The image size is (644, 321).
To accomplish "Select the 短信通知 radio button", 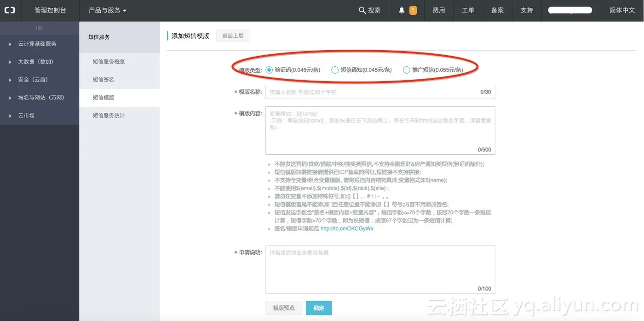I will 335,70.
